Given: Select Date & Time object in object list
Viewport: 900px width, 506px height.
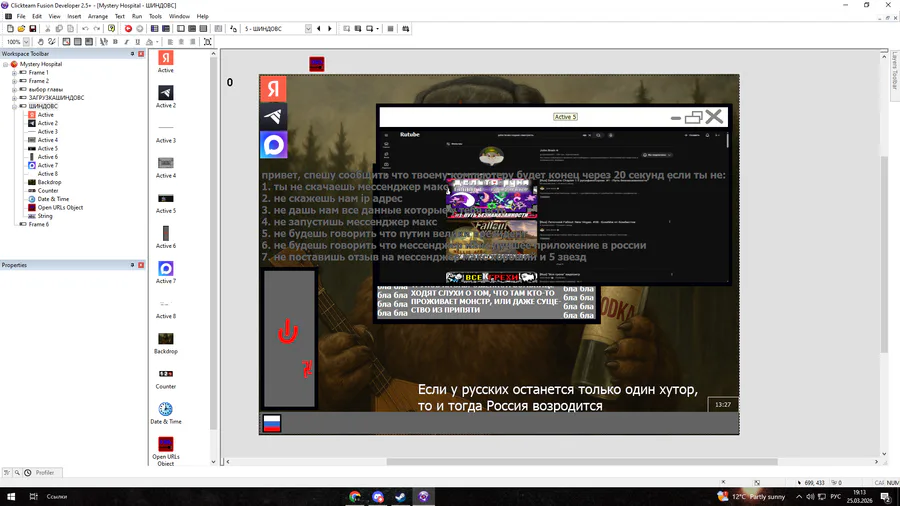Looking at the screenshot, I should pos(165,412).
